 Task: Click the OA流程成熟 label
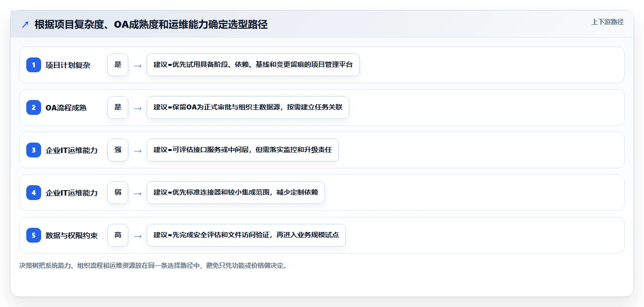66,107
